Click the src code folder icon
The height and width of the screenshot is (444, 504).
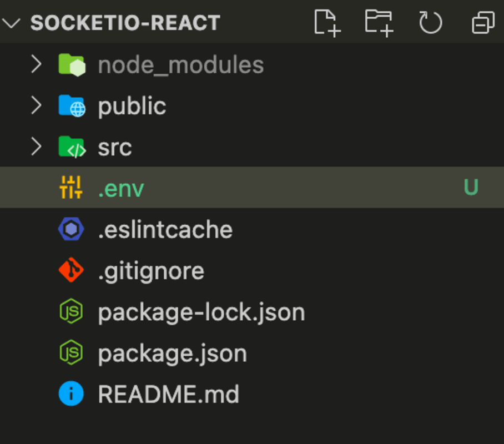click(x=72, y=147)
